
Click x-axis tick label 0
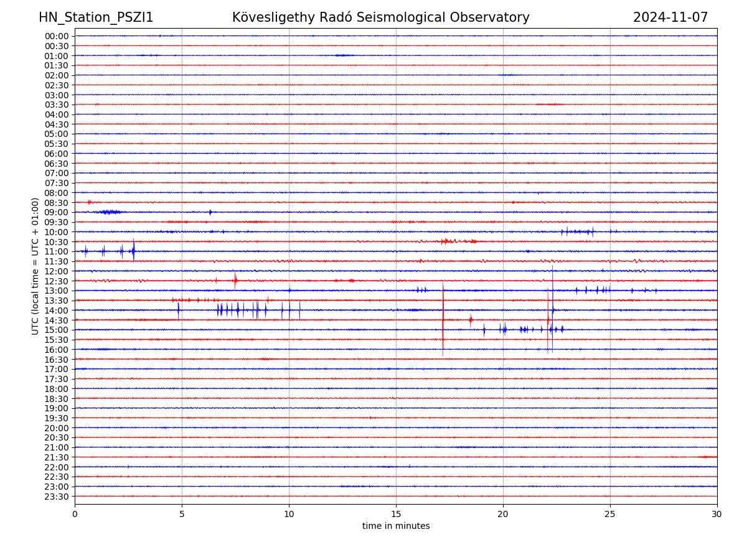click(x=75, y=514)
